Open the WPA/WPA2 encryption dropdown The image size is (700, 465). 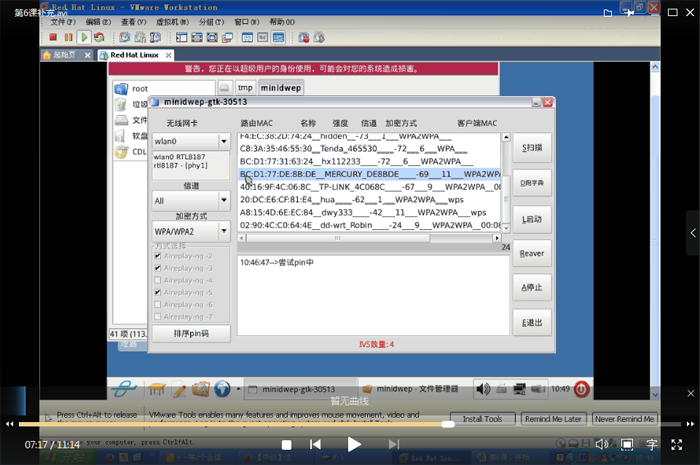tap(191, 231)
